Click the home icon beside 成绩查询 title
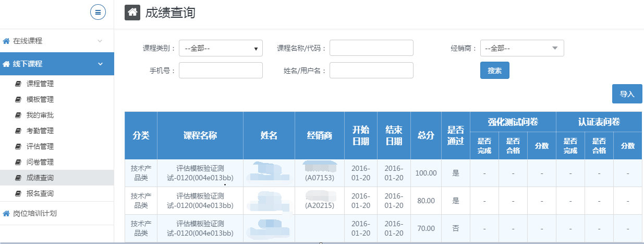644x244 pixels. [x=132, y=12]
